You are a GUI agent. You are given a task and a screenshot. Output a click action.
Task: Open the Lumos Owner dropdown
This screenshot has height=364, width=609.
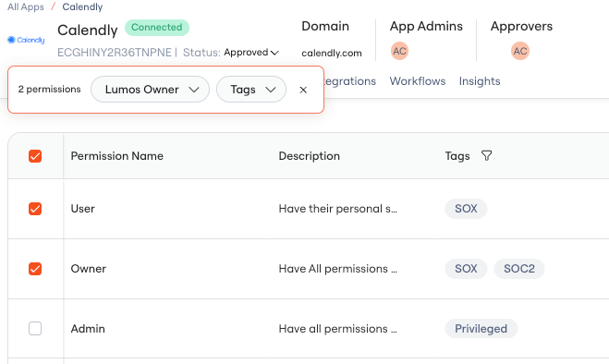point(150,90)
